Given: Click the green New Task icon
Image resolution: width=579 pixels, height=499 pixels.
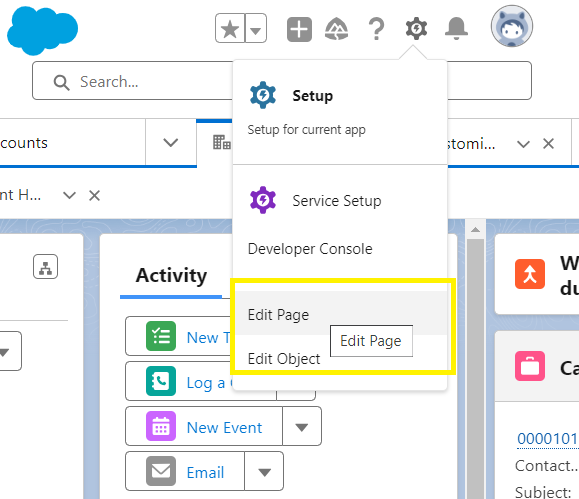Looking at the screenshot, I should tap(161, 336).
